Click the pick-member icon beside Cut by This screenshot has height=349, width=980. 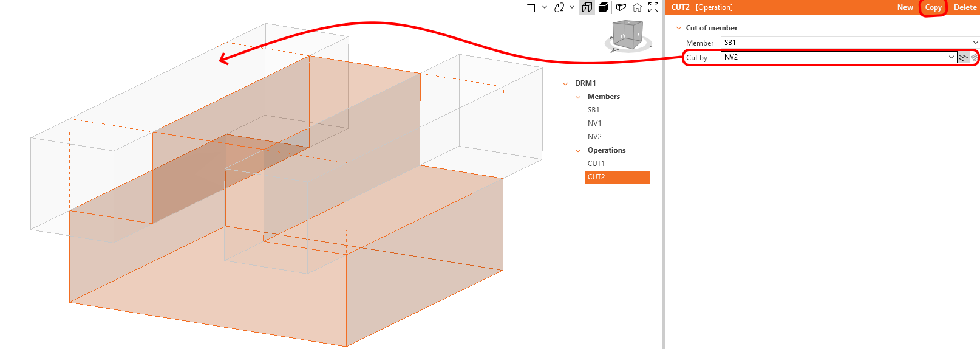964,58
